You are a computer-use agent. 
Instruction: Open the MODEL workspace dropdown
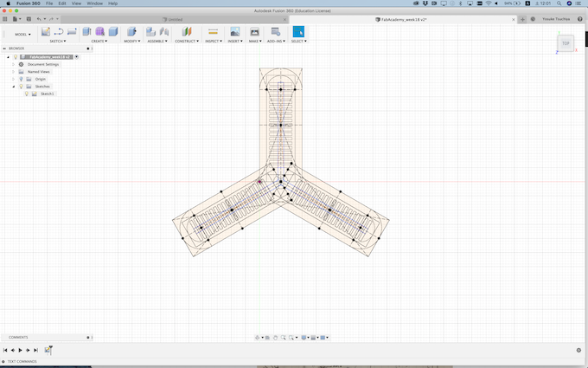coord(22,35)
